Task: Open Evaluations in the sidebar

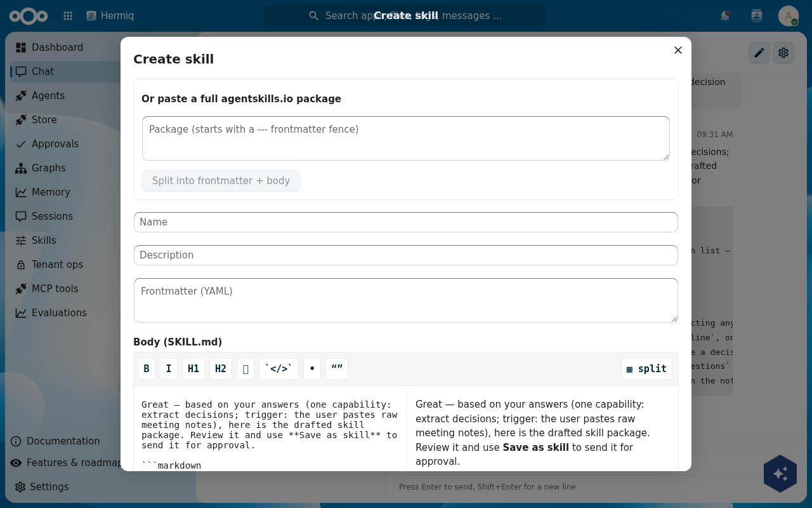Action: pyautogui.click(x=59, y=313)
